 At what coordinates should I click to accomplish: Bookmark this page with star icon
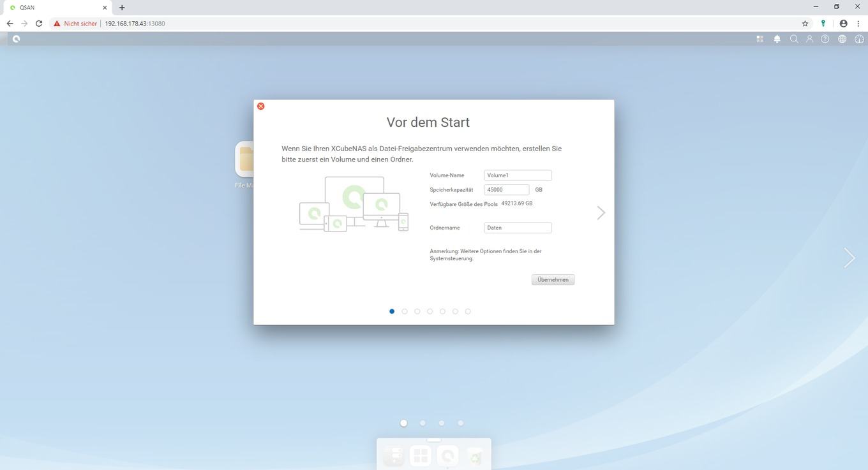(x=805, y=24)
